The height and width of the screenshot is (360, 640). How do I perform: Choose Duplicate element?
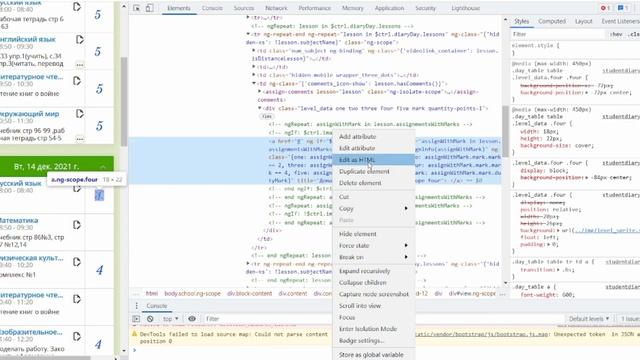point(373,171)
